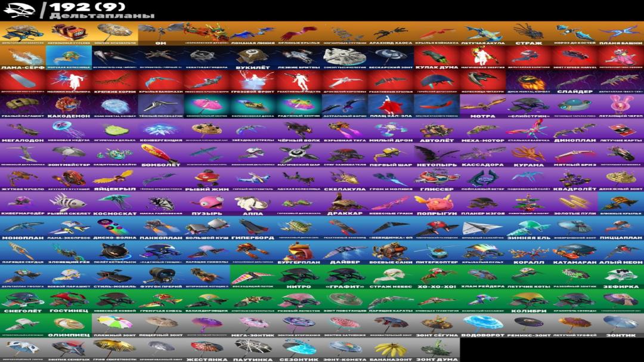Open the ГЛИССЕР glider tile
Viewport: 644px width, 362px height.
coord(437,179)
